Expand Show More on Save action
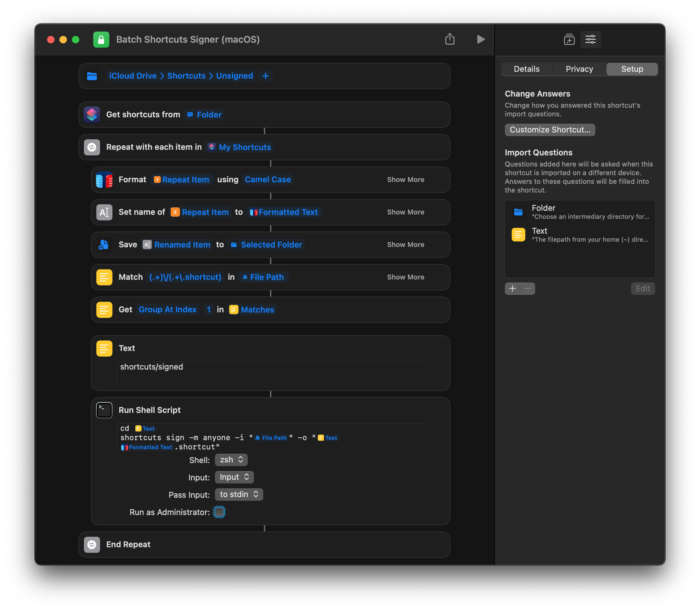The width and height of the screenshot is (700, 611). tap(405, 245)
